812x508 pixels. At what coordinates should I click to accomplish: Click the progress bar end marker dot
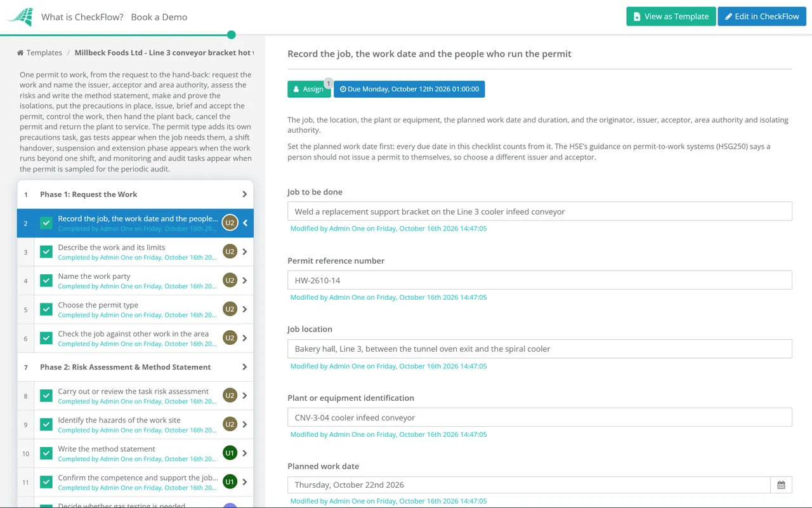[232, 35]
